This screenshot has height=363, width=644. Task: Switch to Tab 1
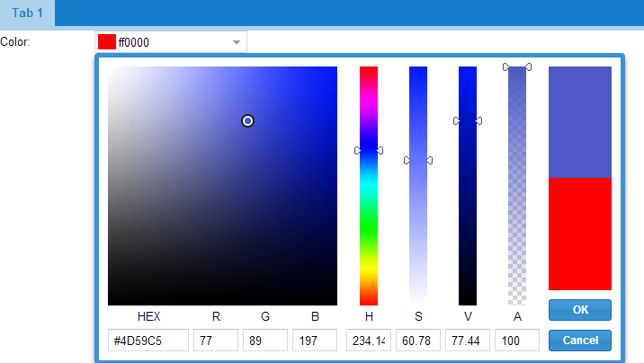pos(27,13)
